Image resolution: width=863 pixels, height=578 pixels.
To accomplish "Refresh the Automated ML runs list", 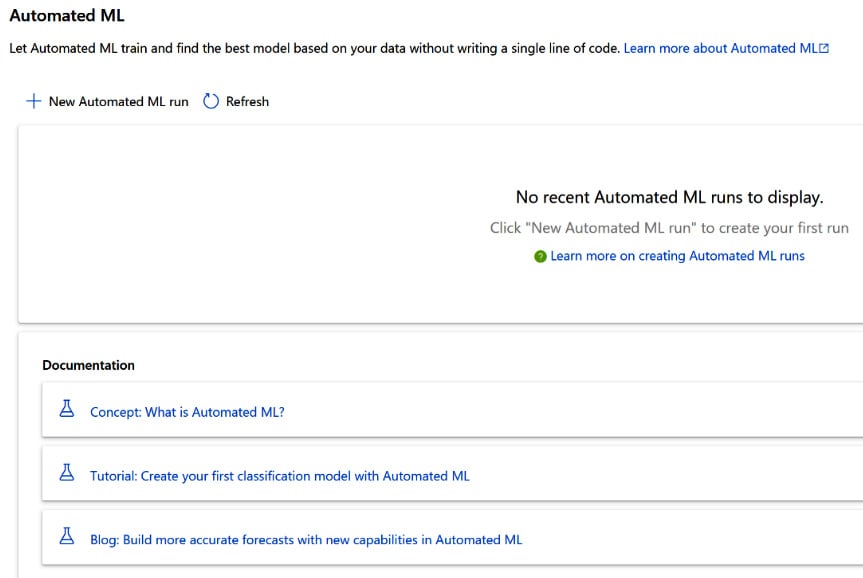I will (236, 101).
